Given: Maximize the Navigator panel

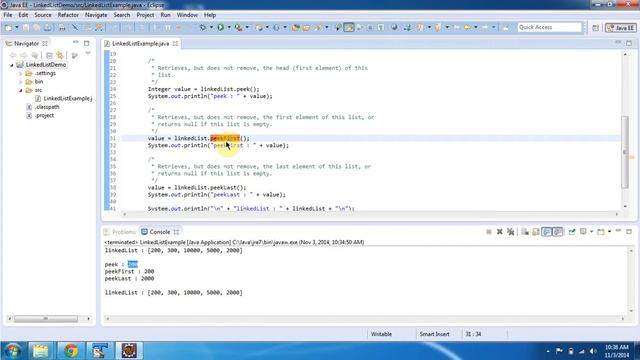Looking at the screenshot, I should [87, 43].
